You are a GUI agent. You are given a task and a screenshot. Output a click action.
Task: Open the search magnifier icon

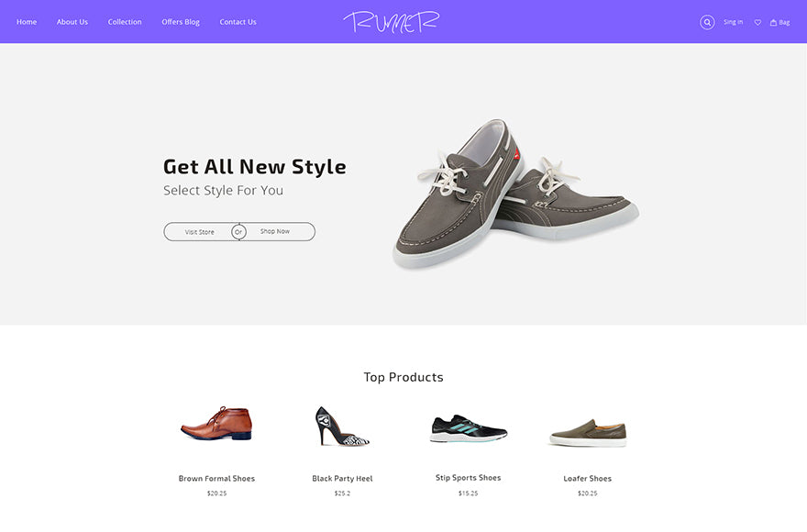(x=707, y=22)
